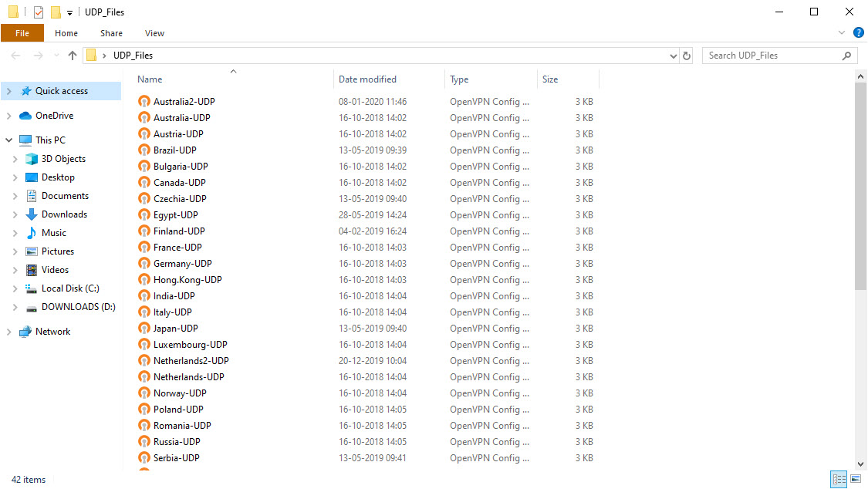
Task: Select the Netherlands2-UDP file name
Action: pyautogui.click(x=191, y=361)
